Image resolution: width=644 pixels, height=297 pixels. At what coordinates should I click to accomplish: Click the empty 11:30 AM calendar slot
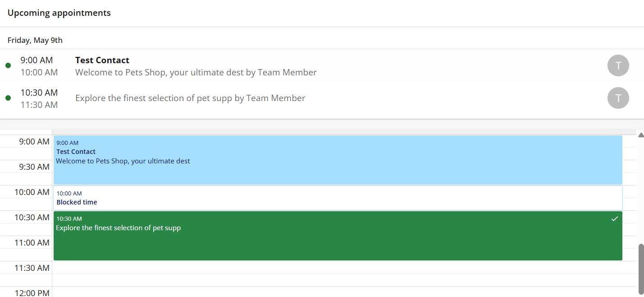pyautogui.click(x=344, y=274)
